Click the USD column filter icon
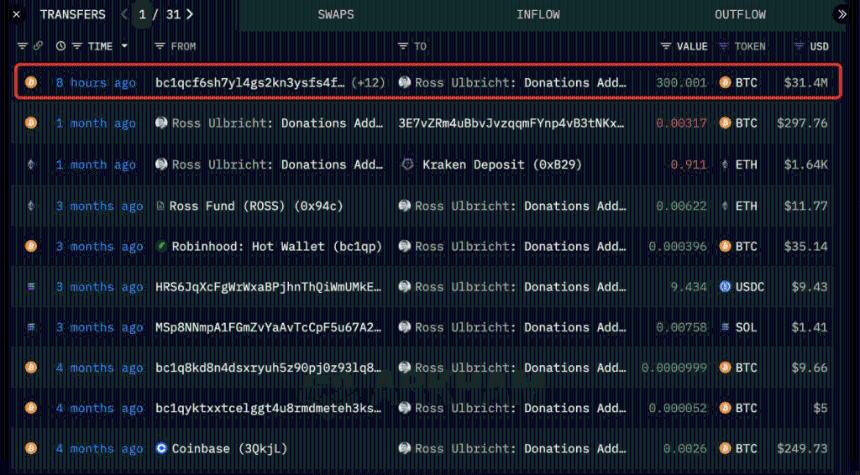The height and width of the screenshot is (475, 860). (798, 47)
